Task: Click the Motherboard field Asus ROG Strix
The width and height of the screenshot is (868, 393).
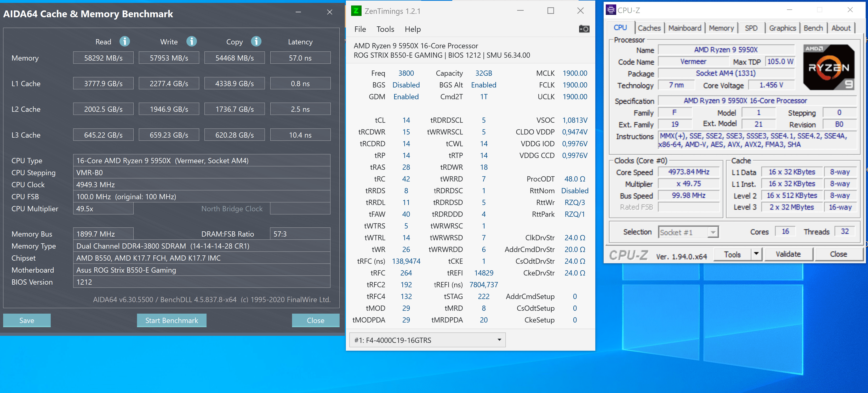Action: [x=202, y=270]
